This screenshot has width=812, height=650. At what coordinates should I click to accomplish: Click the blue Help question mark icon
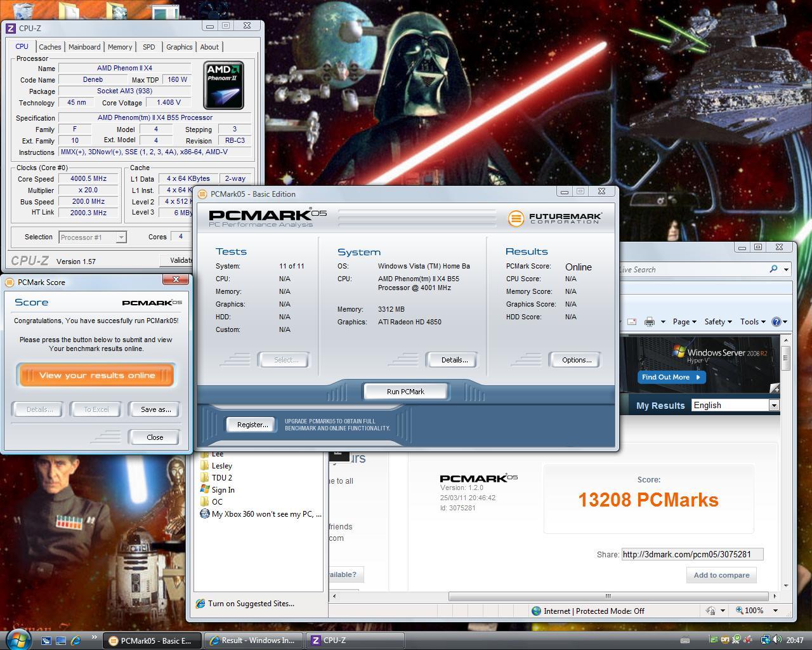point(776,322)
